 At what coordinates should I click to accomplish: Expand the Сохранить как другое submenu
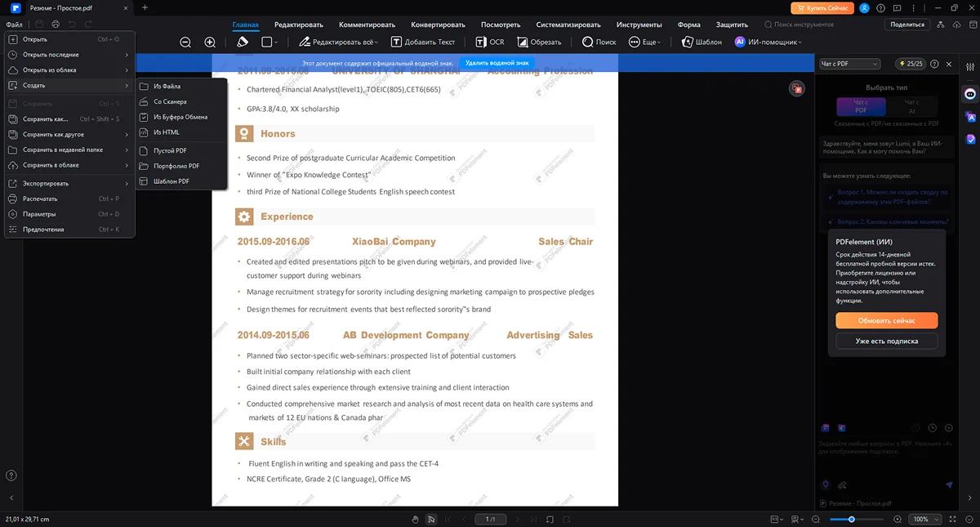click(69, 134)
